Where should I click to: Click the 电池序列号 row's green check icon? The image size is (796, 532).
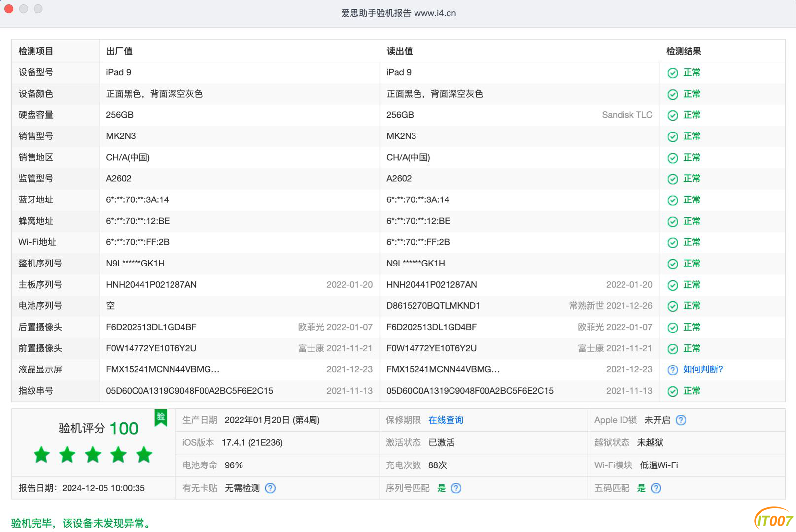pyautogui.click(x=672, y=306)
